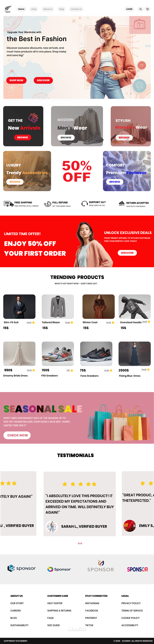
Task: Click the site logo in header
Action: tap(8, 9)
